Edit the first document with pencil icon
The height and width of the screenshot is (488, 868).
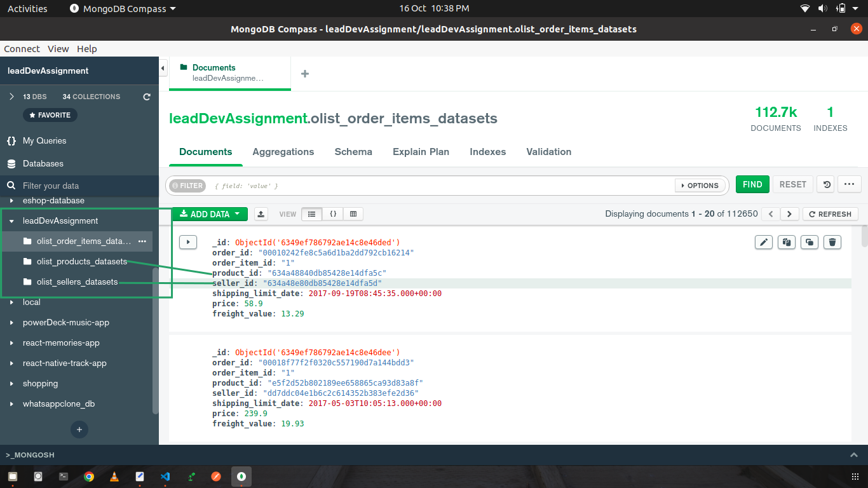[x=763, y=241]
